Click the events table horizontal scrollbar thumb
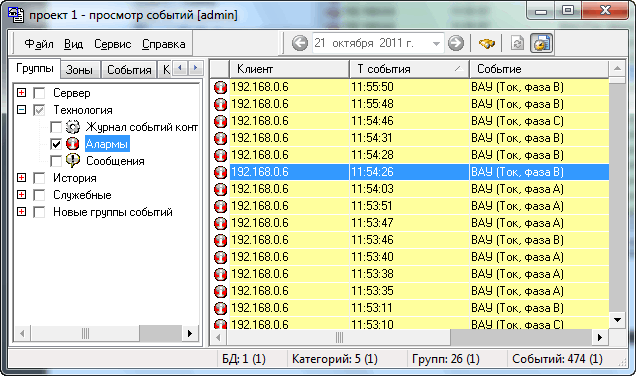Viewport: 636px width, 376px height. [x=339, y=337]
